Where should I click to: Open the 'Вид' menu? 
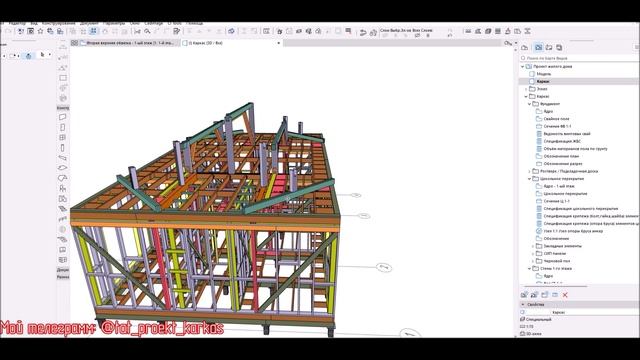coord(34,24)
